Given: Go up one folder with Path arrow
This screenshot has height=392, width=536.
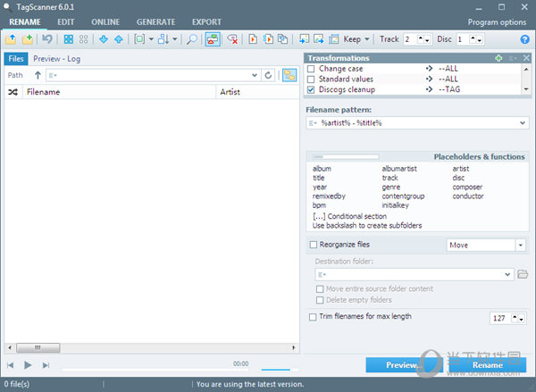Looking at the screenshot, I should (x=38, y=75).
